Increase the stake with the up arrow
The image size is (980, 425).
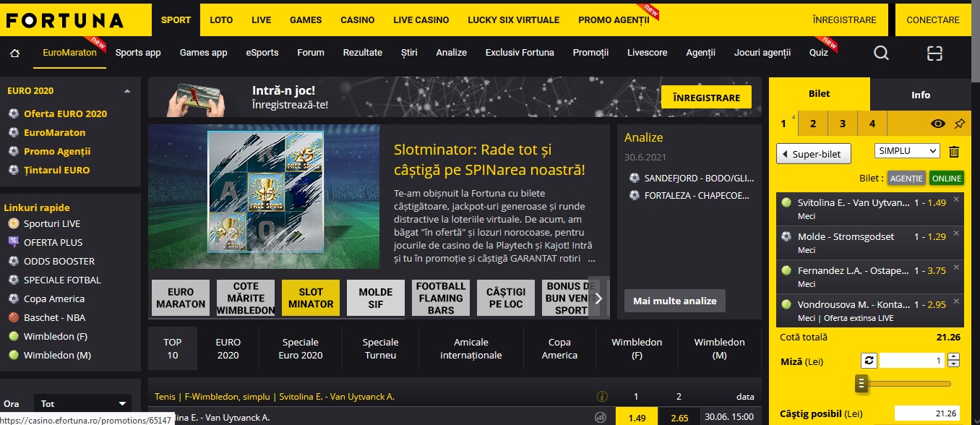coord(953,357)
